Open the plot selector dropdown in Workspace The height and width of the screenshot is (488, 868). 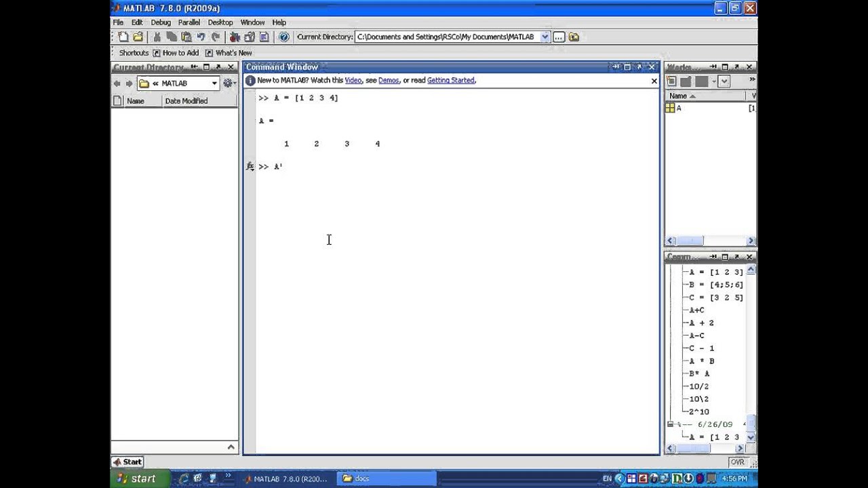click(x=724, y=81)
